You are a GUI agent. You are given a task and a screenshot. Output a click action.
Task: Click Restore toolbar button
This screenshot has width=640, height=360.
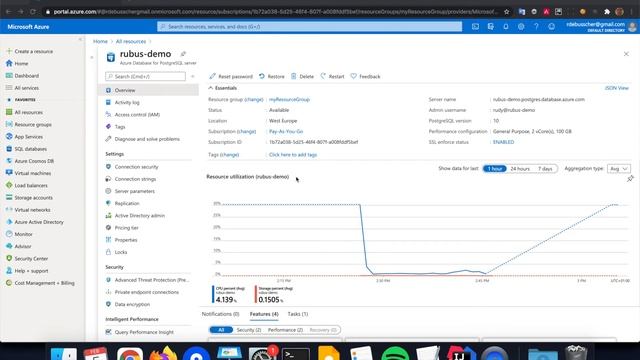coord(272,76)
